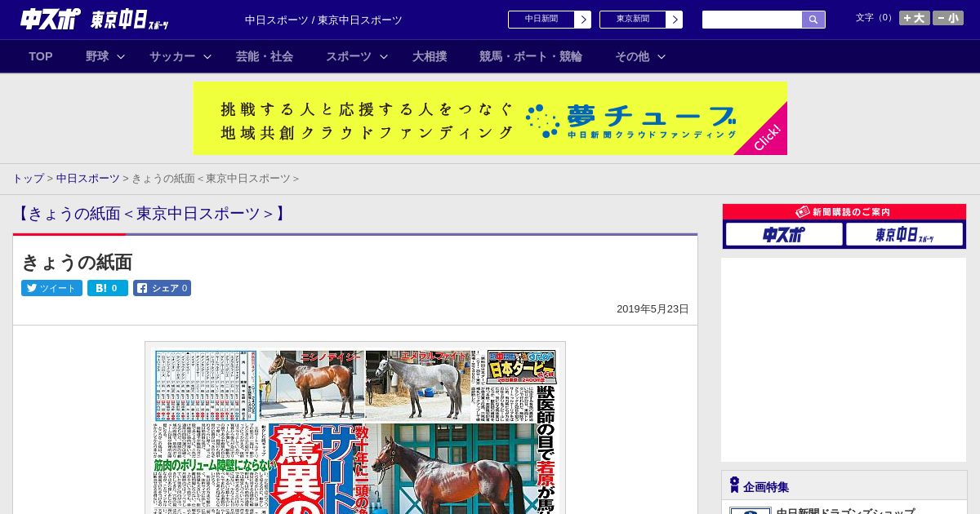Expand the 野球 dropdown chevron
Image resolution: width=980 pixels, height=514 pixels.
(x=121, y=56)
